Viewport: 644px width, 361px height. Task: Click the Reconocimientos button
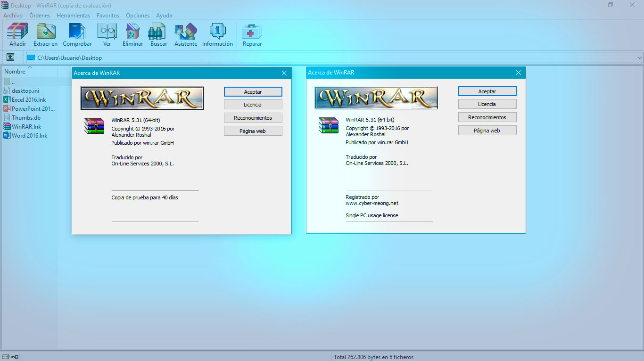click(253, 117)
